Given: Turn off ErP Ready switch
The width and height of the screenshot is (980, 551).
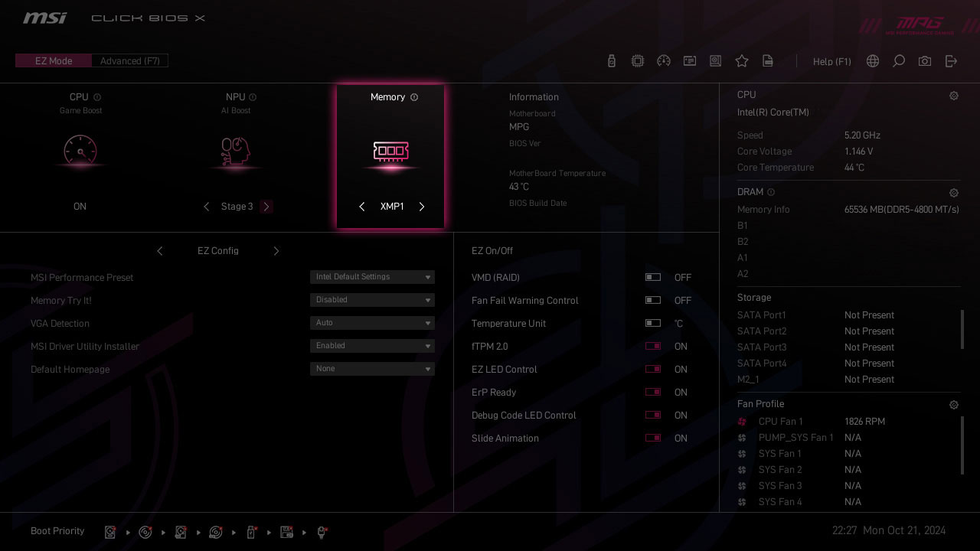Looking at the screenshot, I should click(x=653, y=393).
